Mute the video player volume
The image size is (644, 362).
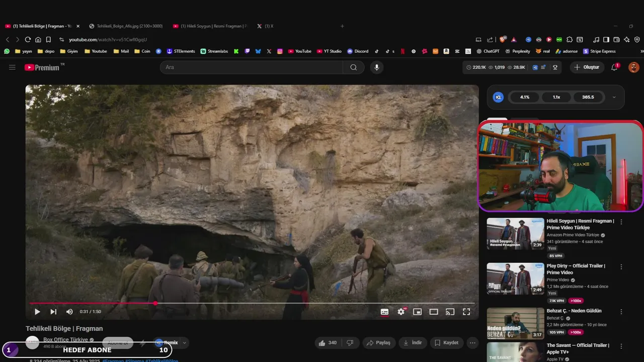coord(69,312)
